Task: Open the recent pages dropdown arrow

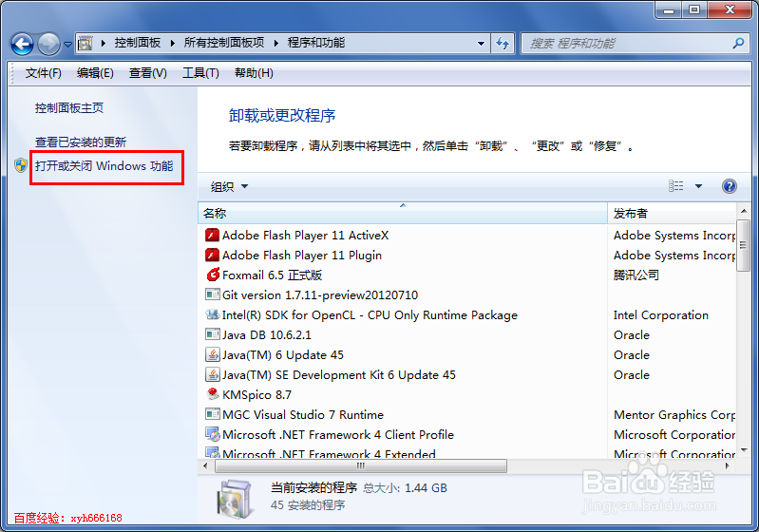Action: [67, 45]
